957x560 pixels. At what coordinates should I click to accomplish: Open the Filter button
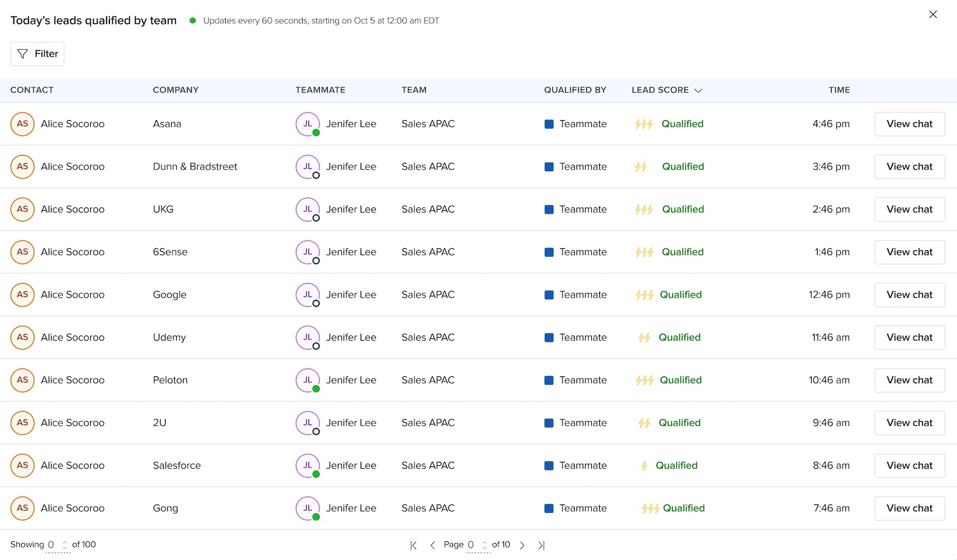click(37, 54)
